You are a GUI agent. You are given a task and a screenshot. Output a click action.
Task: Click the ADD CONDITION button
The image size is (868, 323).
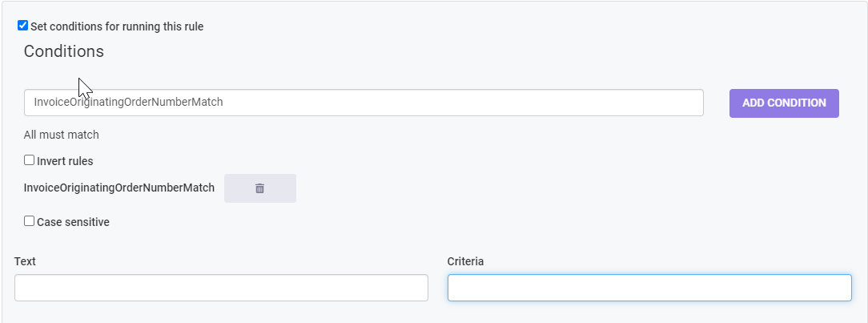(x=784, y=103)
